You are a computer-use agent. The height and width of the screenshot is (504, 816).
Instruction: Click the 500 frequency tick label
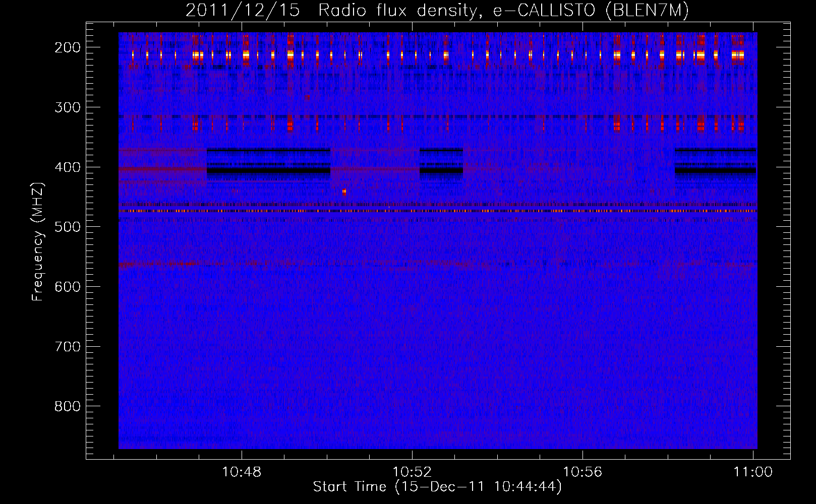[x=67, y=227]
